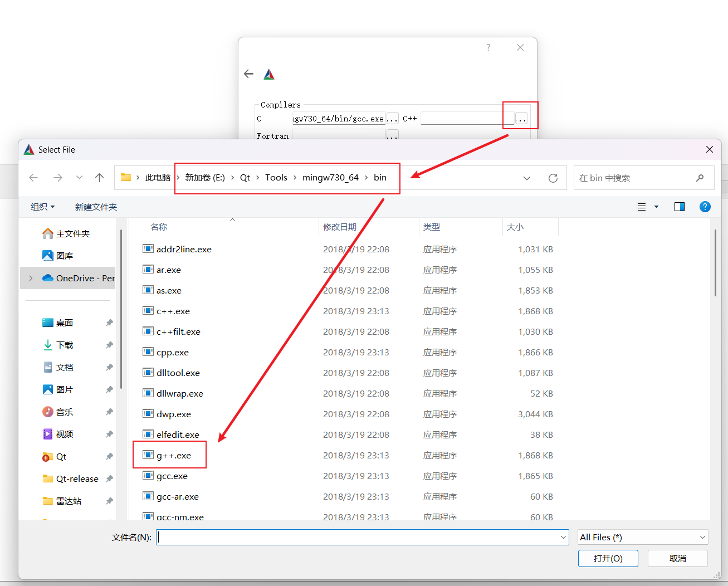
Task: Click the 文件名 input field
Action: (356, 537)
